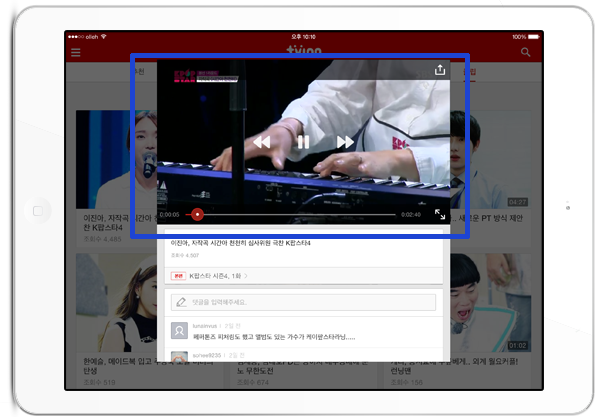Viewport: 595px width, 417px height.
Task: Click the lunainvus username
Action: (205, 326)
